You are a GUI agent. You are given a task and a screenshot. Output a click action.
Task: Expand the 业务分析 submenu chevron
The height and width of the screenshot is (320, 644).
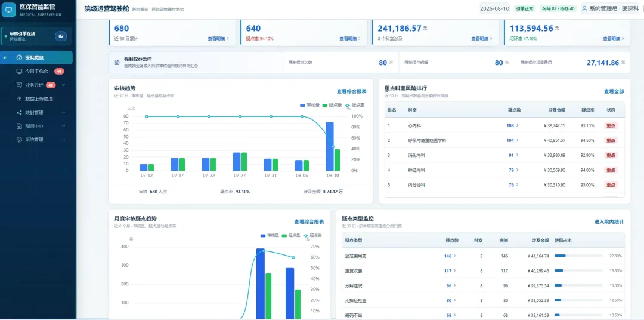64,85
